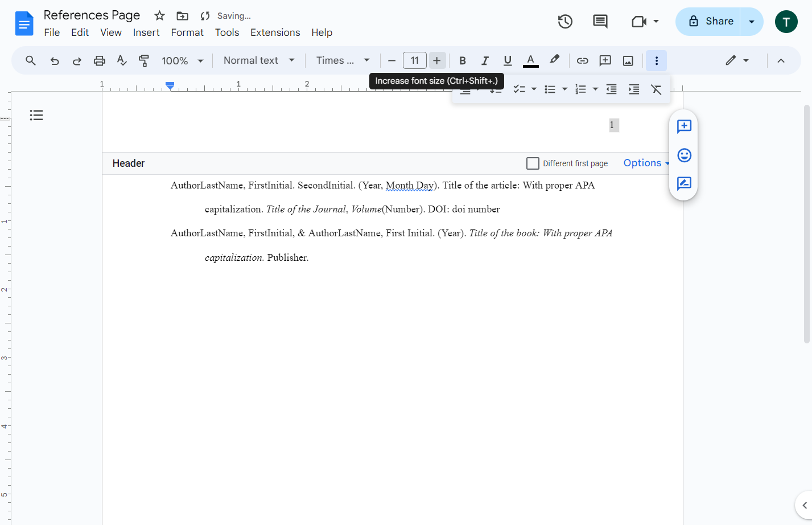Open the comments panel icon
The height and width of the screenshot is (525, 812).
[x=600, y=22]
